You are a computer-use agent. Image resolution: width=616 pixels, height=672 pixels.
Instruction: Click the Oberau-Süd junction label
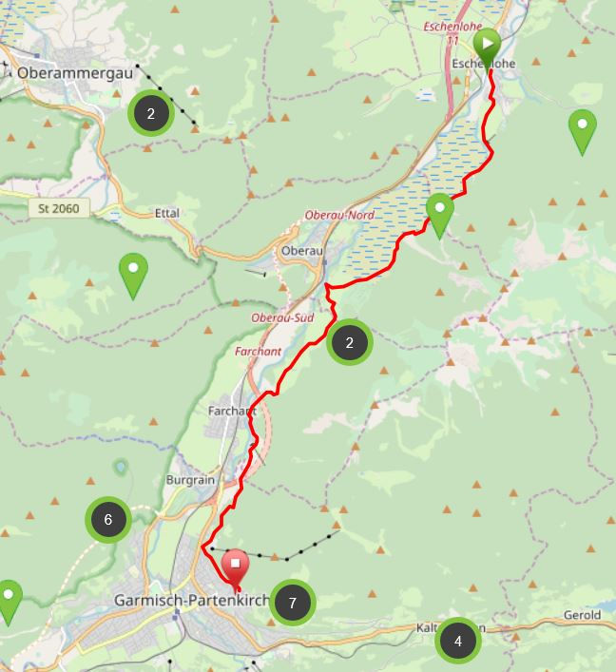point(282,317)
